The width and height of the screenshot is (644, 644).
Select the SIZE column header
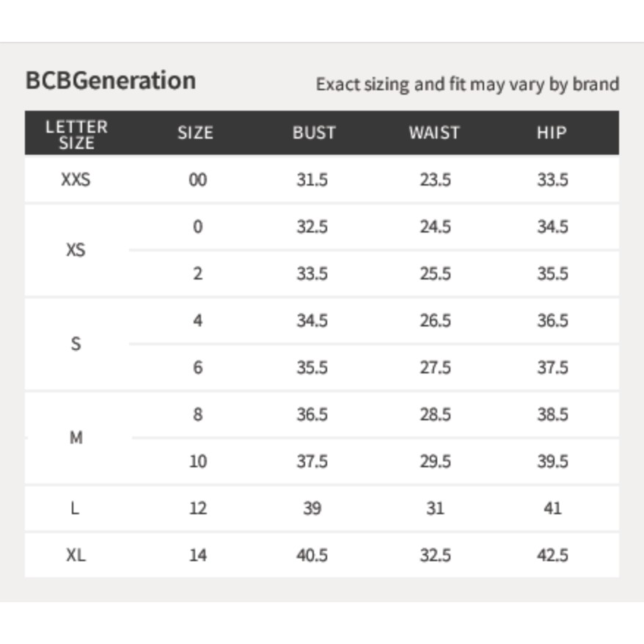tap(196, 133)
